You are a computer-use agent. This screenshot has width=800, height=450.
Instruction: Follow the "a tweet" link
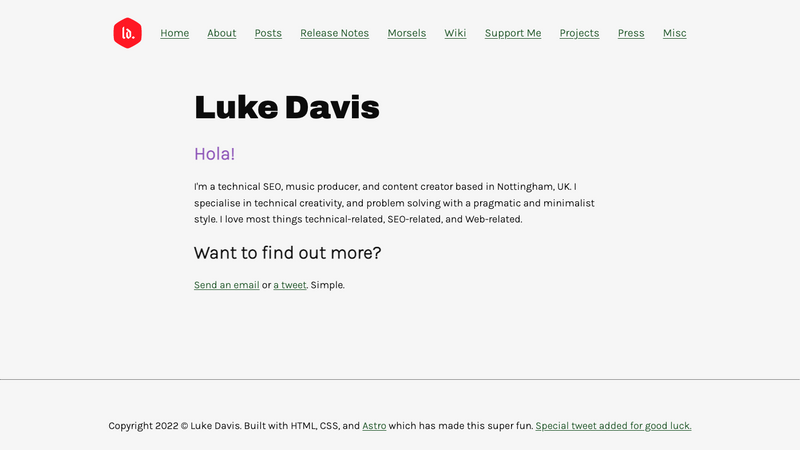290,285
